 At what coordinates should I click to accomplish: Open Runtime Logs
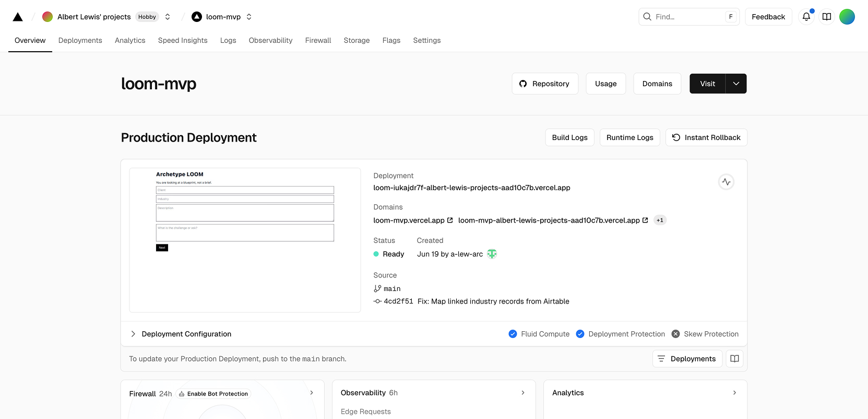pyautogui.click(x=630, y=137)
